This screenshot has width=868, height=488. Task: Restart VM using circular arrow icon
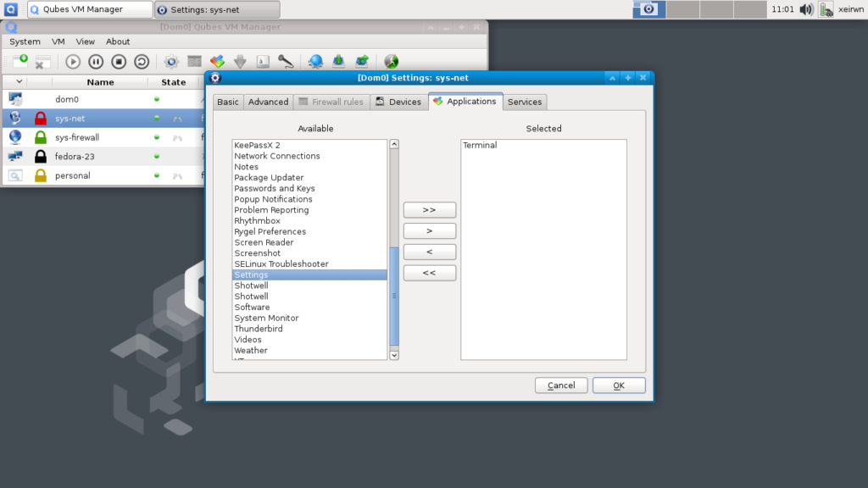(x=142, y=61)
